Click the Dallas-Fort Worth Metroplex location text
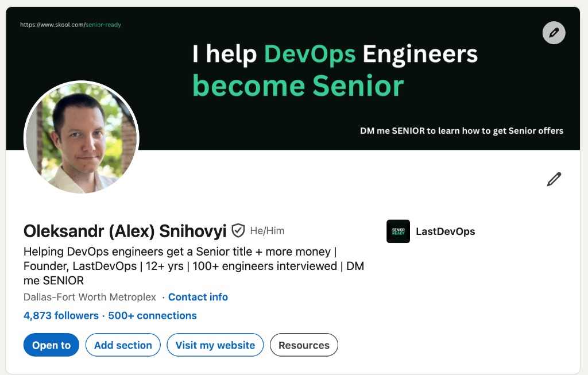This screenshot has width=588, height=375. pyautogui.click(x=90, y=297)
